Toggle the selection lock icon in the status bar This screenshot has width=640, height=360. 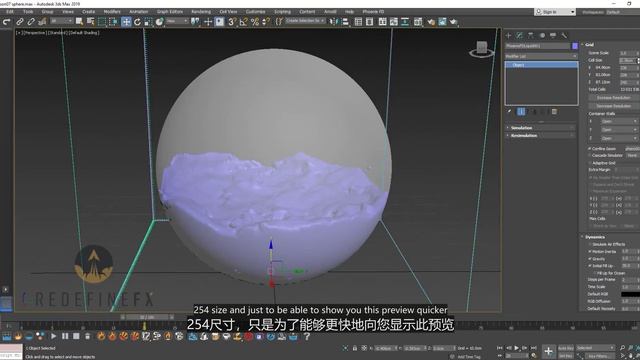(355, 348)
